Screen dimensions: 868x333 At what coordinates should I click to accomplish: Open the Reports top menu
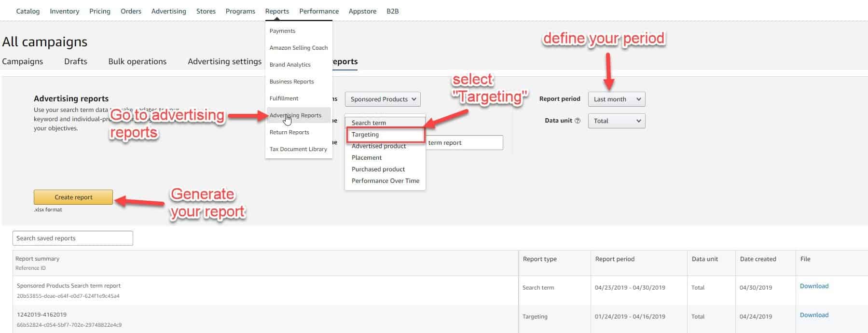277,11
